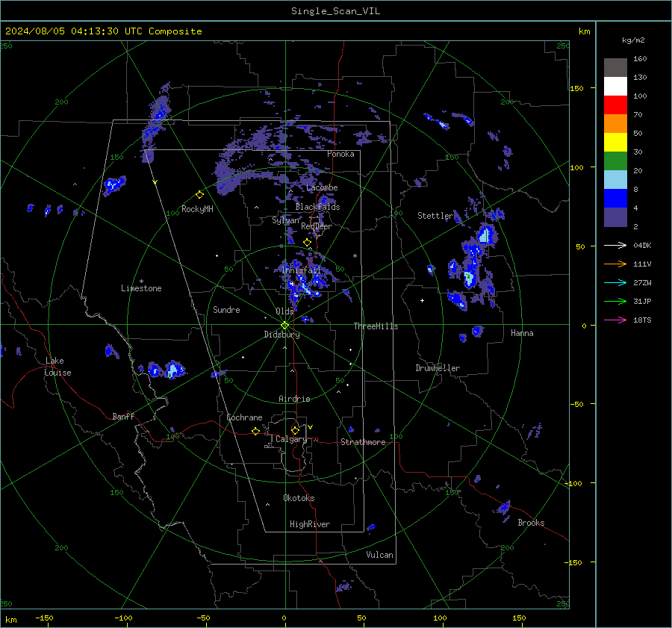Viewport: 672px width, 628px height.
Task: Select the red 100 legend swatch
Action: [x=615, y=105]
